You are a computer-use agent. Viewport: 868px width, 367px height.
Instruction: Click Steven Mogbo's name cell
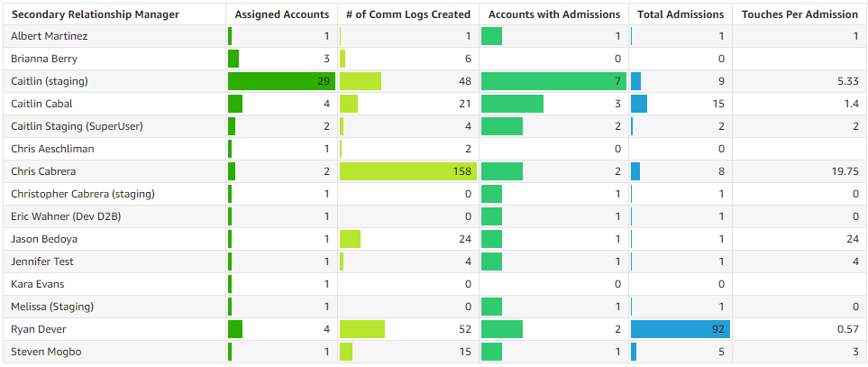coord(46,352)
